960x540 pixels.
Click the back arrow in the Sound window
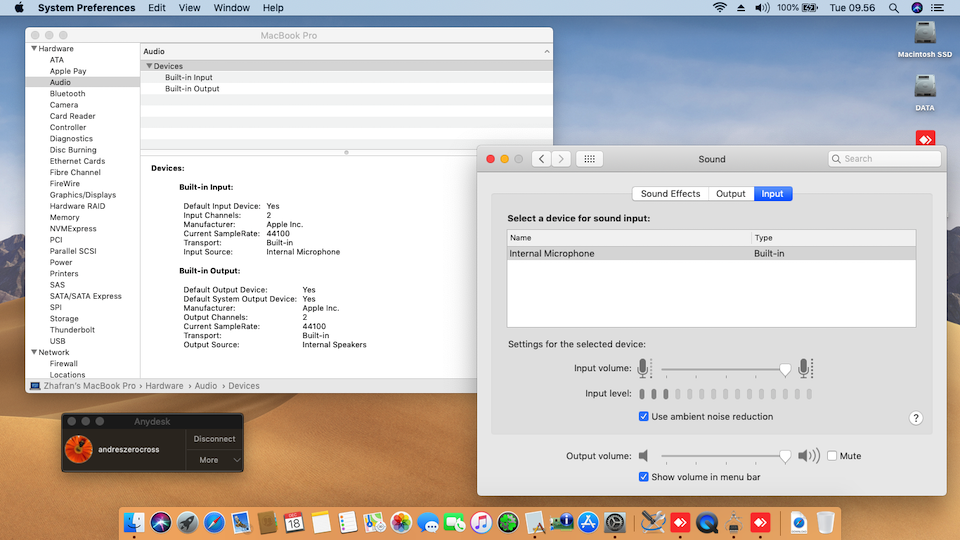541,159
